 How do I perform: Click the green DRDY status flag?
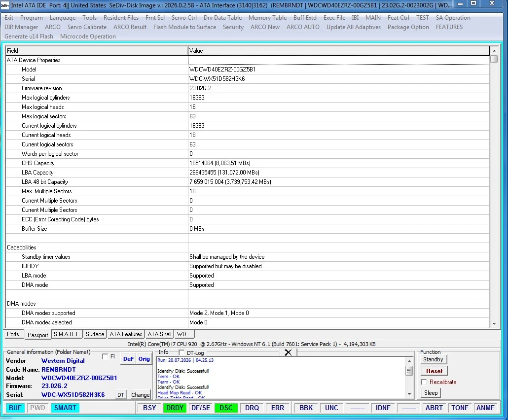pyautogui.click(x=175, y=408)
